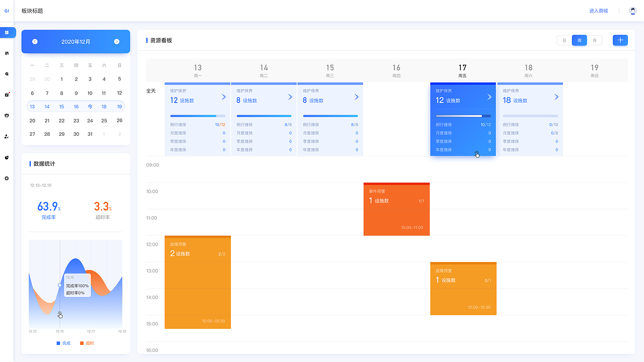Screen dimensions: 644x362
Task: Click the 全天 all-day row label
Action: pos(151,91)
